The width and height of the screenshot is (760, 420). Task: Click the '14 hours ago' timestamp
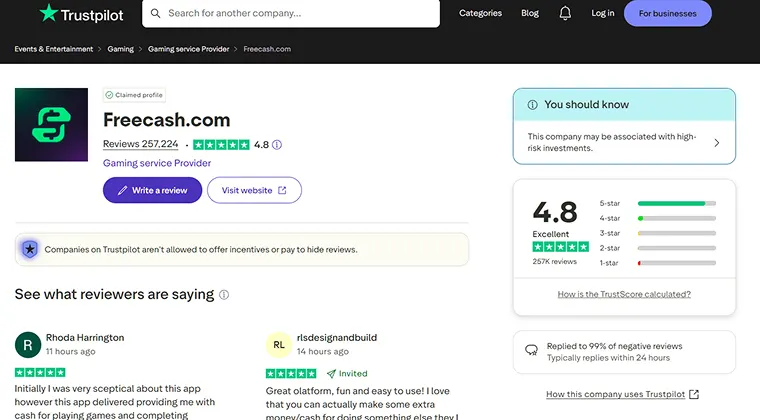point(323,352)
